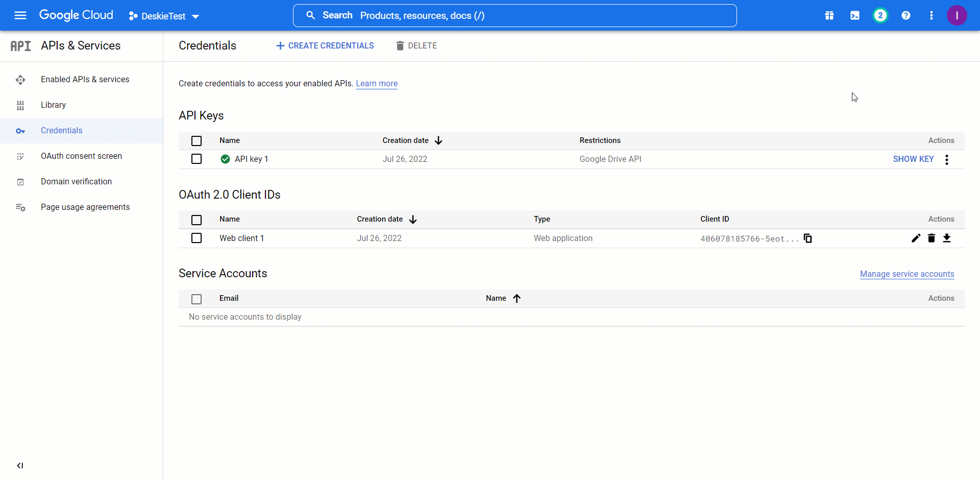The height and width of the screenshot is (480, 980).
Task: Select Credentials in the sidebar
Action: (62, 130)
